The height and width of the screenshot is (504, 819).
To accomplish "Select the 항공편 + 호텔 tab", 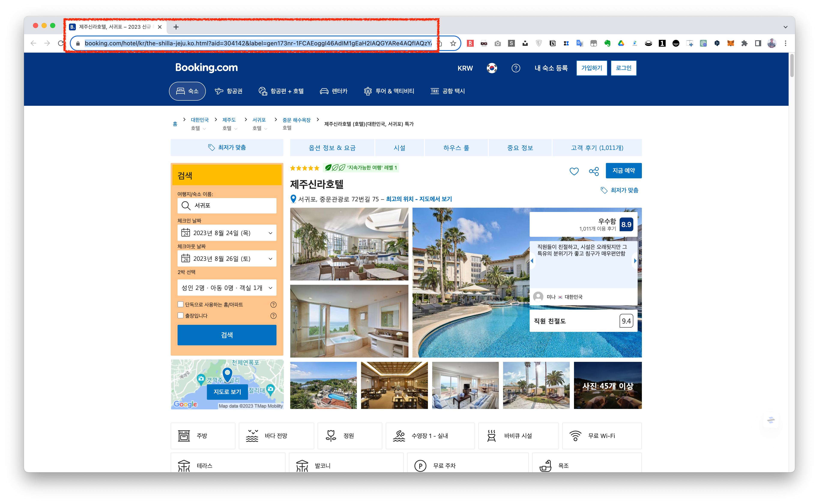I will point(281,91).
